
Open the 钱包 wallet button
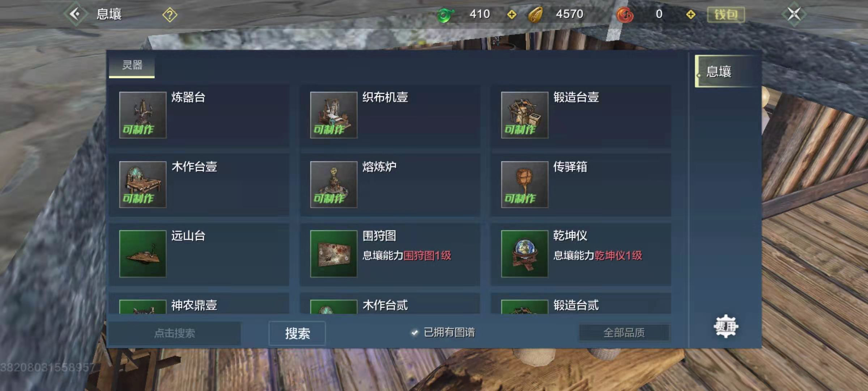point(726,14)
